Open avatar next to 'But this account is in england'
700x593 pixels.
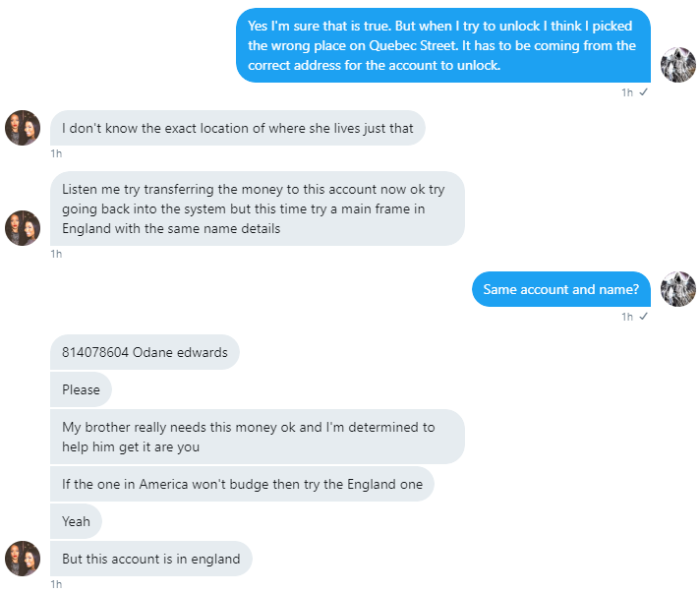(23, 559)
